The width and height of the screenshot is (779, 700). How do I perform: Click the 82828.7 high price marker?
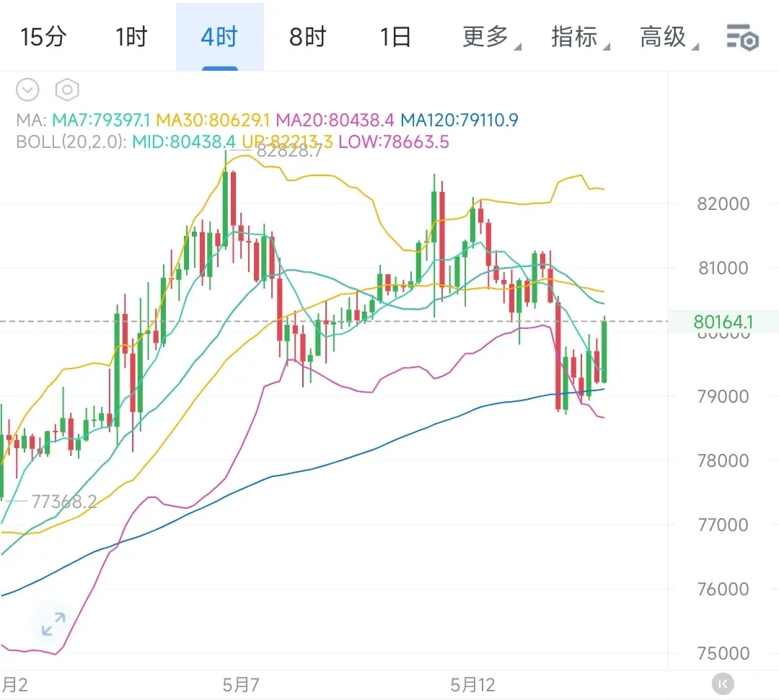[290, 151]
